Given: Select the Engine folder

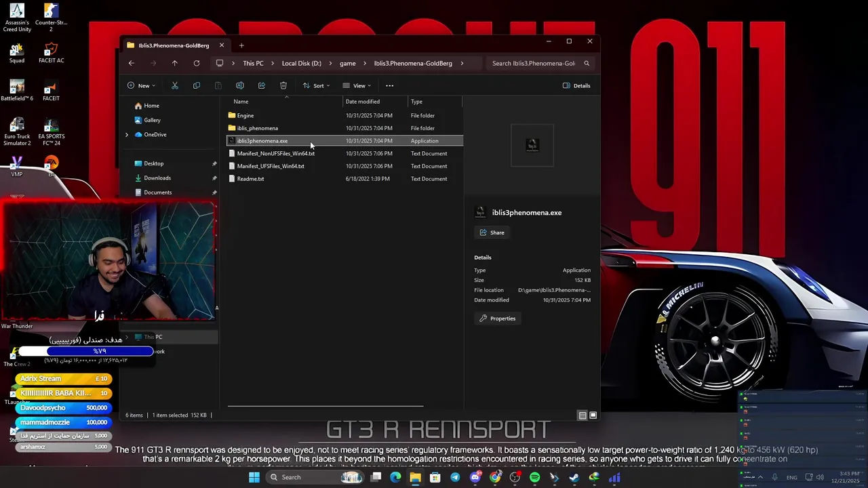Looking at the screenshot, I should [x=344, y=115].
